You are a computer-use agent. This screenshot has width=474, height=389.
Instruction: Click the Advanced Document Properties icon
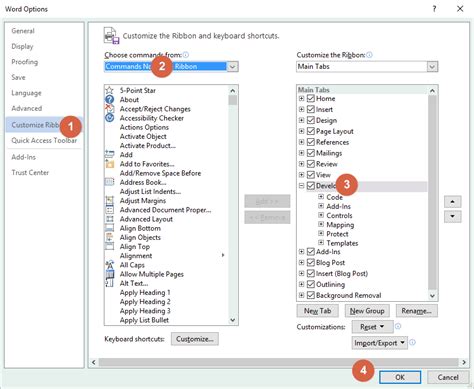tap(109, 210)
